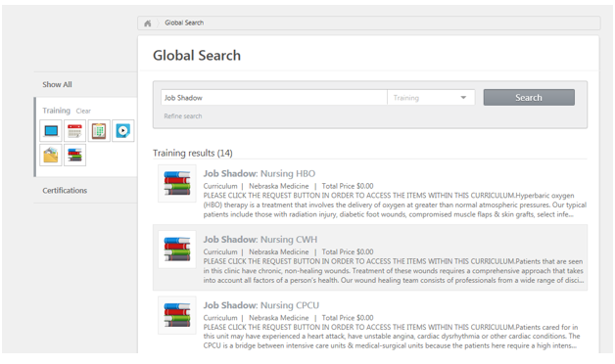Filter by video play icon
This screenshot has width=615, height=364.
(x=123, y=130)
